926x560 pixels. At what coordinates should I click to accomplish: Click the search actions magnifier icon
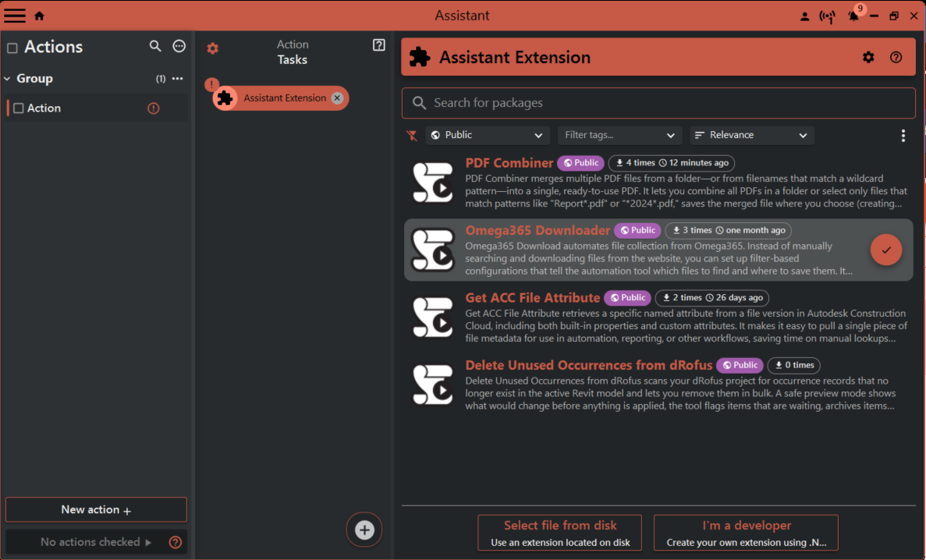[155, 47]
